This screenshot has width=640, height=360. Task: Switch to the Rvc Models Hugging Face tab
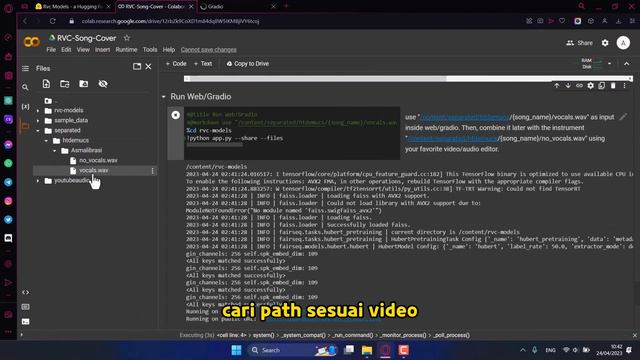click(73, 7)
